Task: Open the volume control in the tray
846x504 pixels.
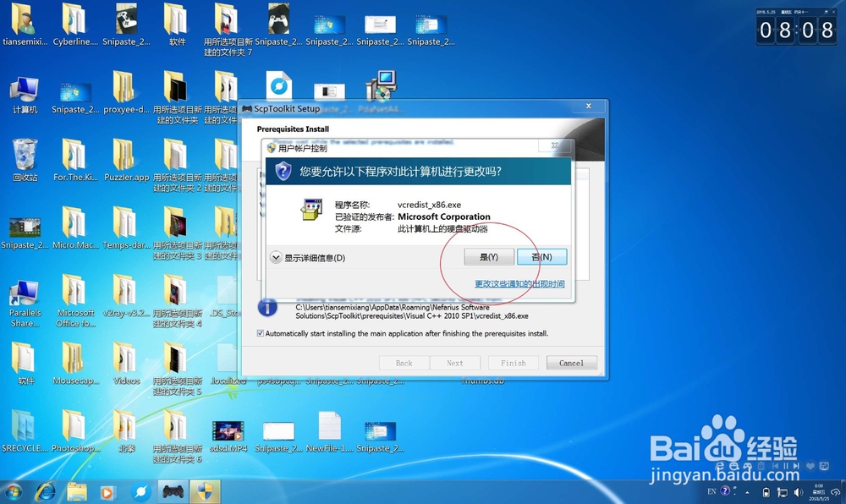Action: tap(799, 492)
